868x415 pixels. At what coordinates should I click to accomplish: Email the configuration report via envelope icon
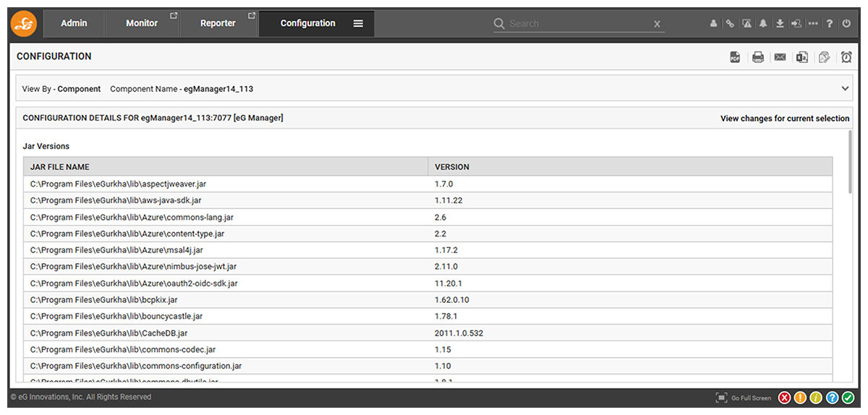[x=780, y=57]
